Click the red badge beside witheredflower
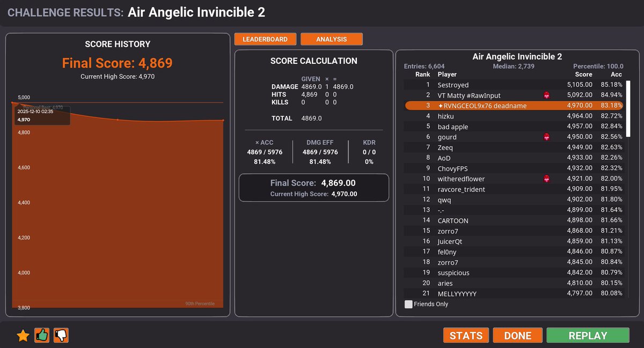Screen dimensions: 644x348 click(546, 179)
